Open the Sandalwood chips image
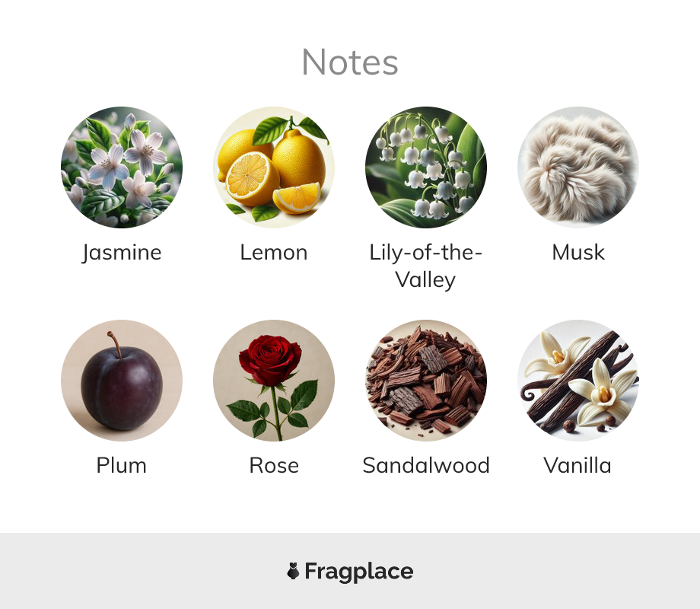Viewport: 700px width, 609px height. (426, 380)
